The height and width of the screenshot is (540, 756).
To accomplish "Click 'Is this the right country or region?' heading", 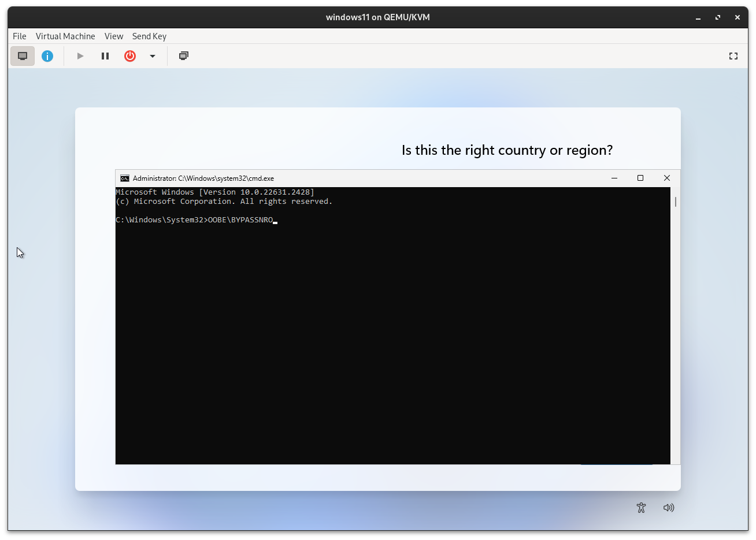I will (507, 150).
